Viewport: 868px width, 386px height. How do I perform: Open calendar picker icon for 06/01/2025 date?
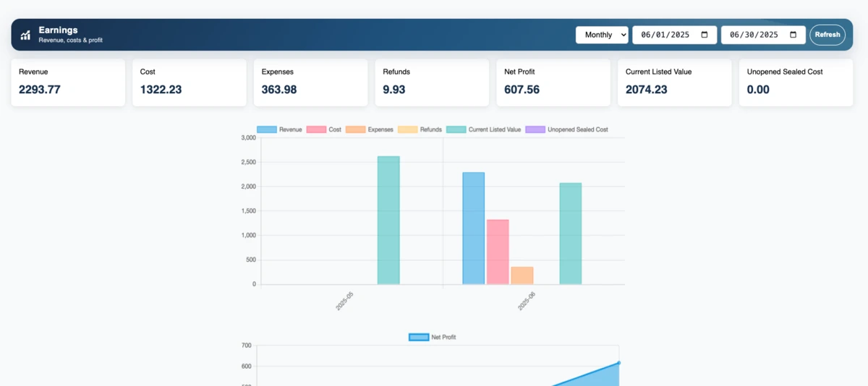(x=705, y=35)
